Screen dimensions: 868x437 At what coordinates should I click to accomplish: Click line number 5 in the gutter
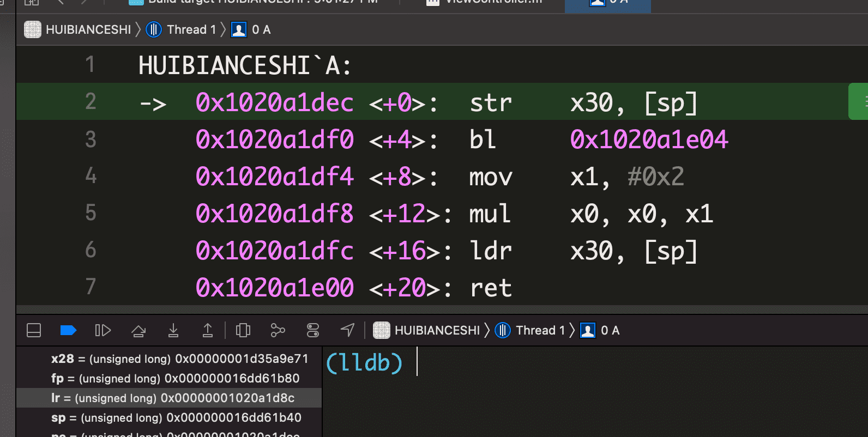[91, 213]
